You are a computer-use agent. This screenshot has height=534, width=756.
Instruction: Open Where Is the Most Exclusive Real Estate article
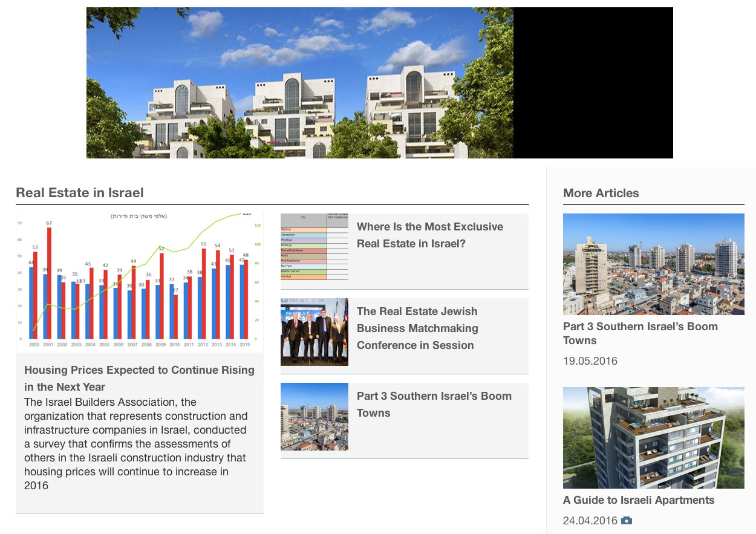click(429, 235)
